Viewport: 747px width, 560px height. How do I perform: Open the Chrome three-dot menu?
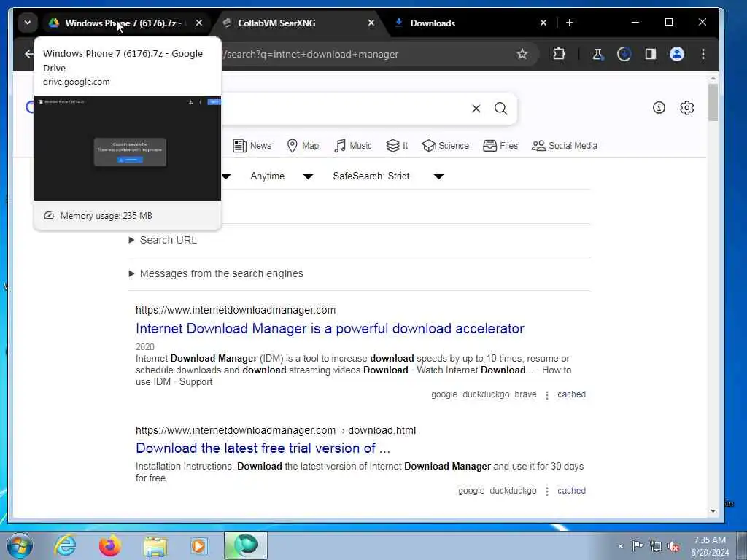(703, 54)
